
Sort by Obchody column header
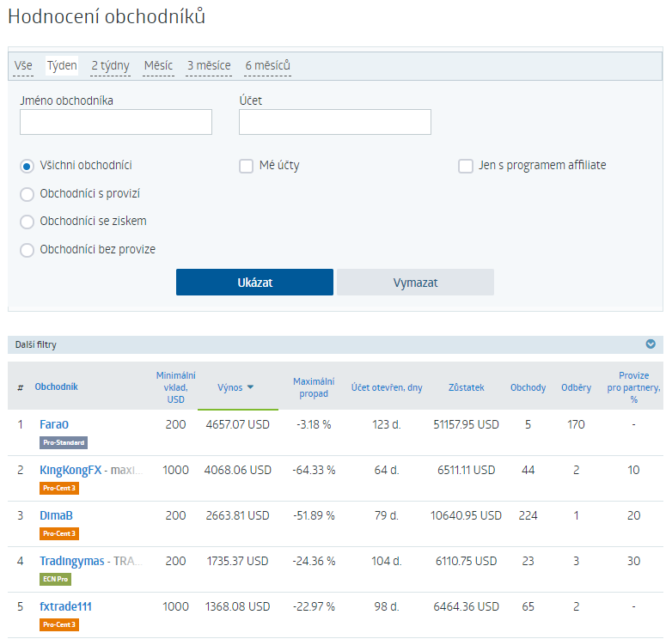528,387
